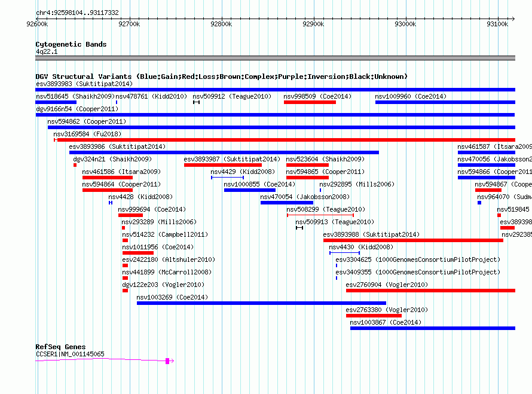Click the 92700k ruler tick label

(x=129, y=24)
